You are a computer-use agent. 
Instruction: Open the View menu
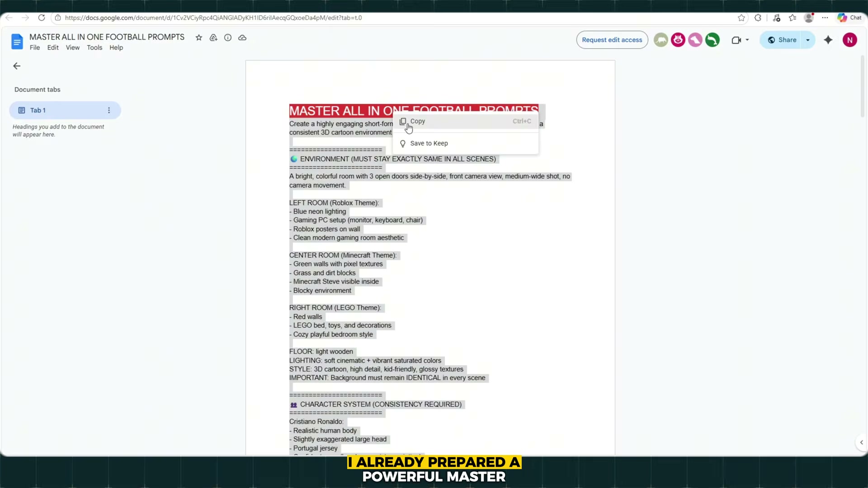tap(73, 47)
